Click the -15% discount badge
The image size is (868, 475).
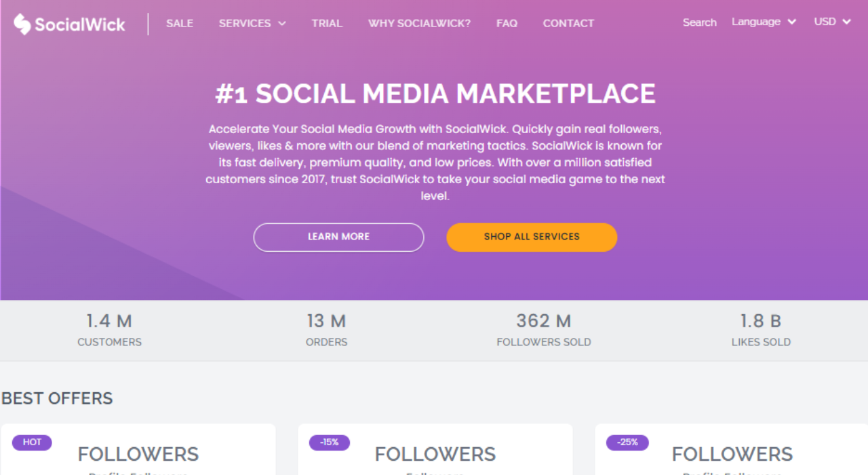(329, 442)
